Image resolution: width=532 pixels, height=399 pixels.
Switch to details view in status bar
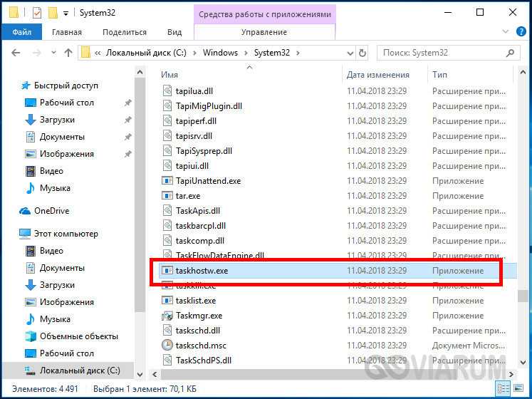pyautogui.click(x=503, y=388)
